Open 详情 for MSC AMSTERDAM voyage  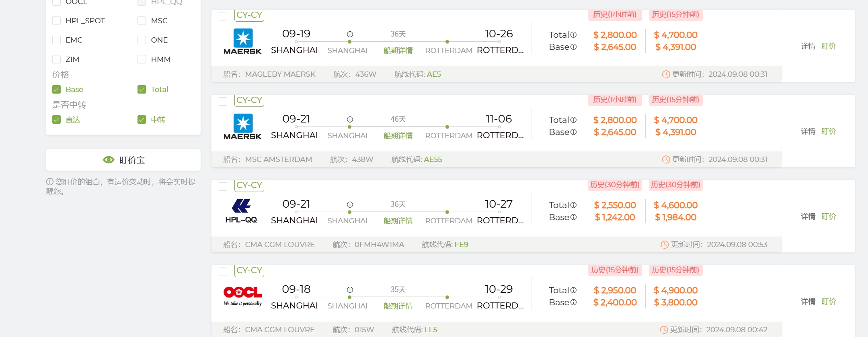808,131
